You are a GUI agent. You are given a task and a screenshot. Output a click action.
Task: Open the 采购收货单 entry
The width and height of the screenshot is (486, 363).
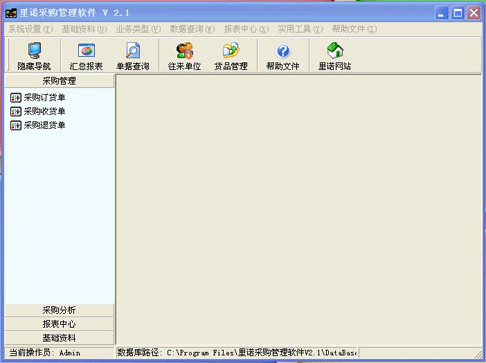[x=44, y=111]
